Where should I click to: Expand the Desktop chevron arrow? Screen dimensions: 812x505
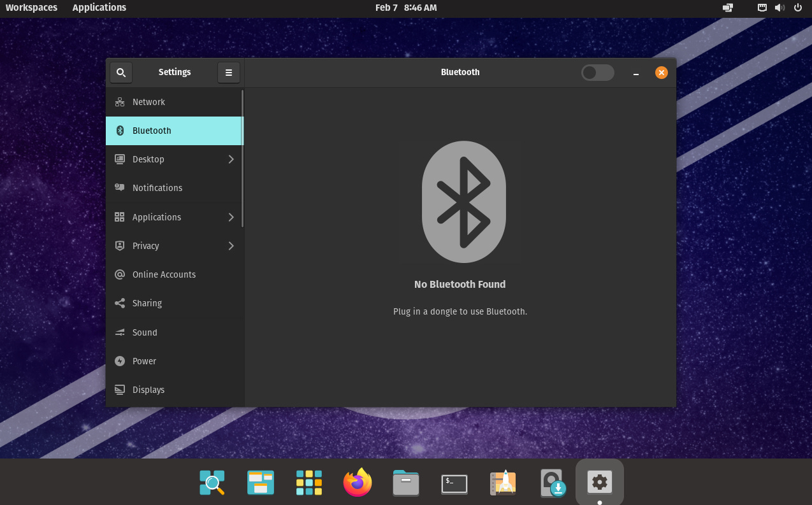[231, 159]
